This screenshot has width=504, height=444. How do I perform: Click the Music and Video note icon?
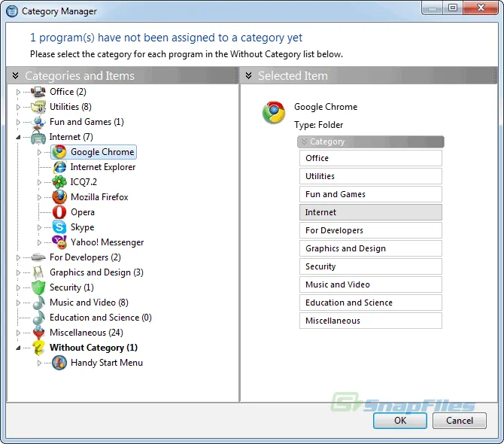(x=38, y=303)
